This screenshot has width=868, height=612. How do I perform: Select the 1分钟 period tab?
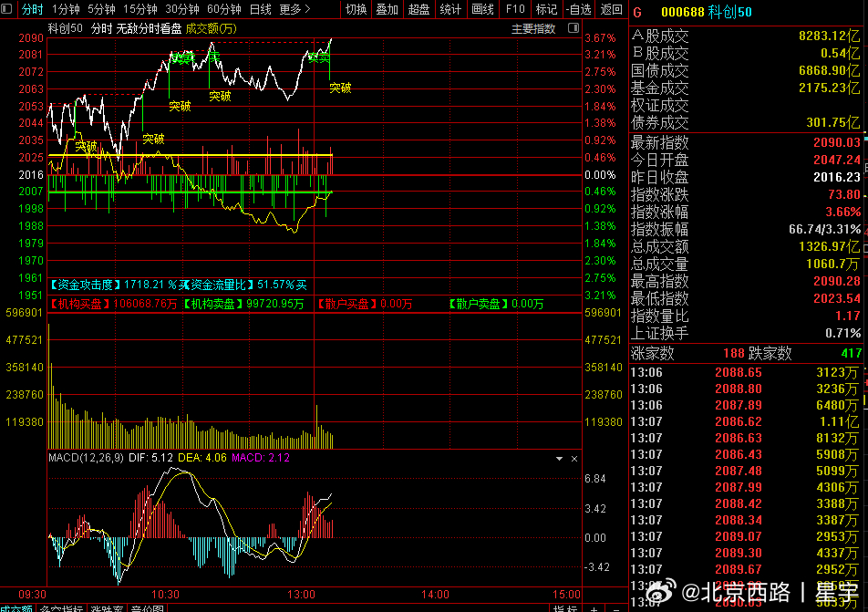click(66, 9)
